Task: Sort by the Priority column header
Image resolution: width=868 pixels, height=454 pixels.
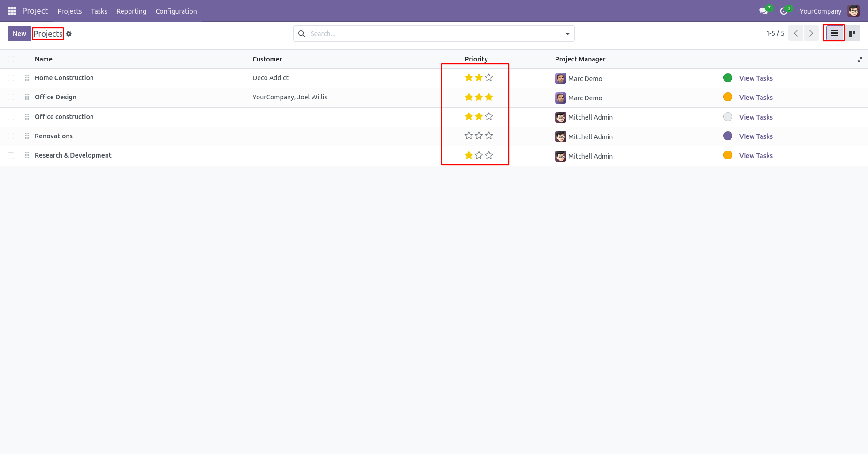Action: coord(476,59)
